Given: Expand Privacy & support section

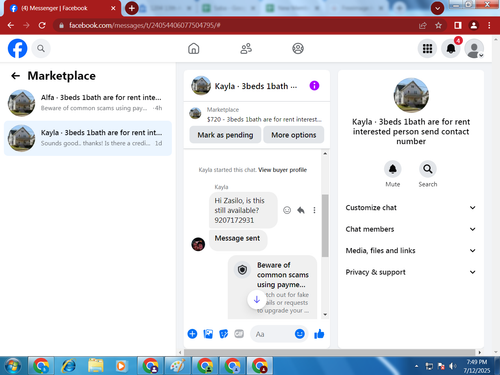Looking at the screenshot, I should [411, 272].
